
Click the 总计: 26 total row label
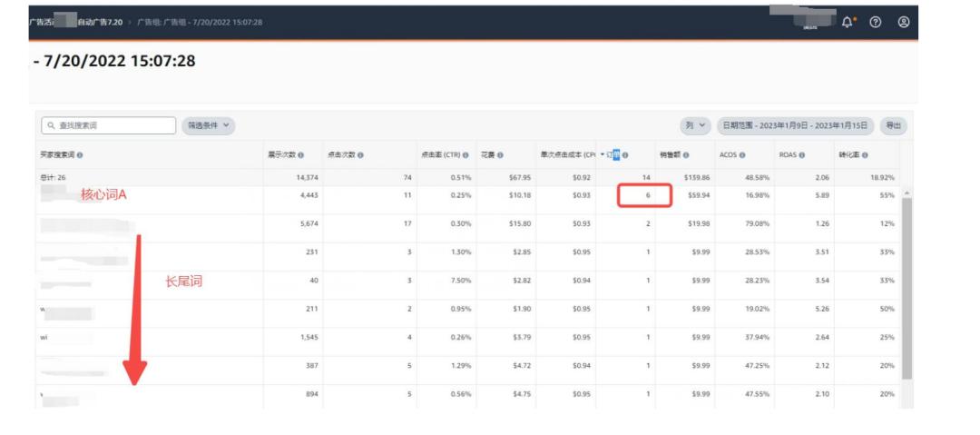pyautogui.click(x=53, y=178)
